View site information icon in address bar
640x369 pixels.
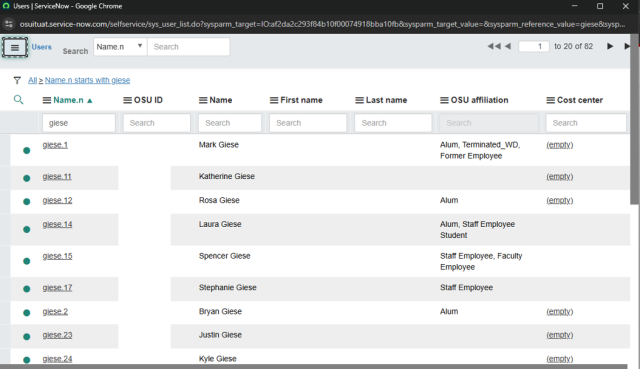pos(9,24)
